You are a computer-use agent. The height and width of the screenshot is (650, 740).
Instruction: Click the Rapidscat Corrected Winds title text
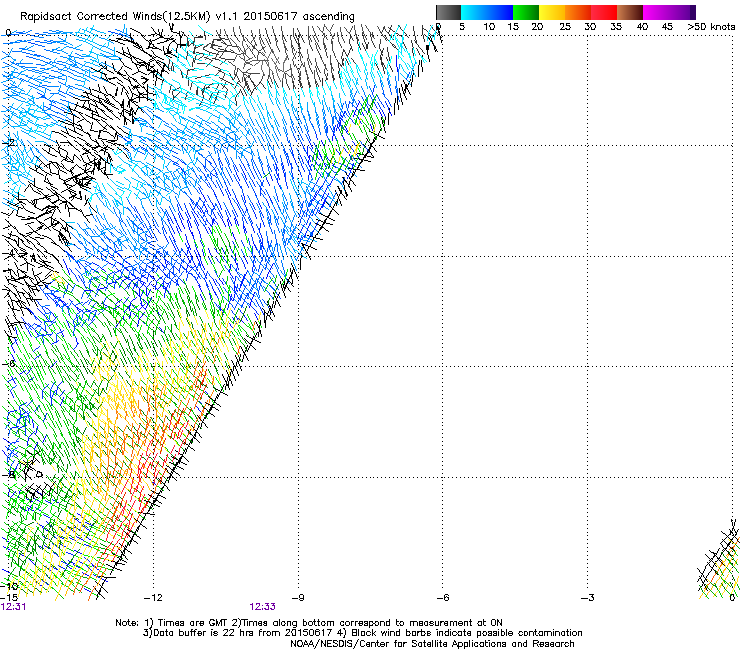[x=187, y=17]
